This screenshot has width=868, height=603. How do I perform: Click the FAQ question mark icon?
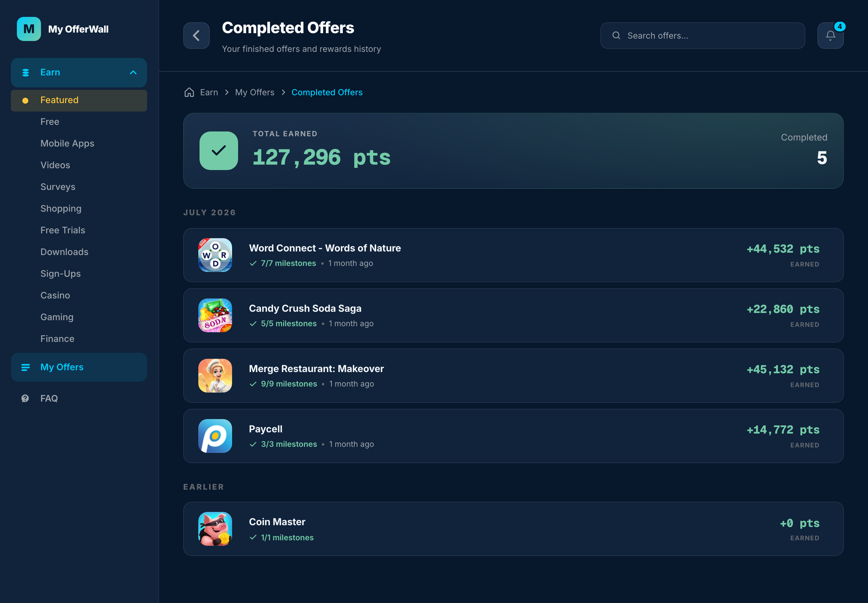(x=25, y=398)
